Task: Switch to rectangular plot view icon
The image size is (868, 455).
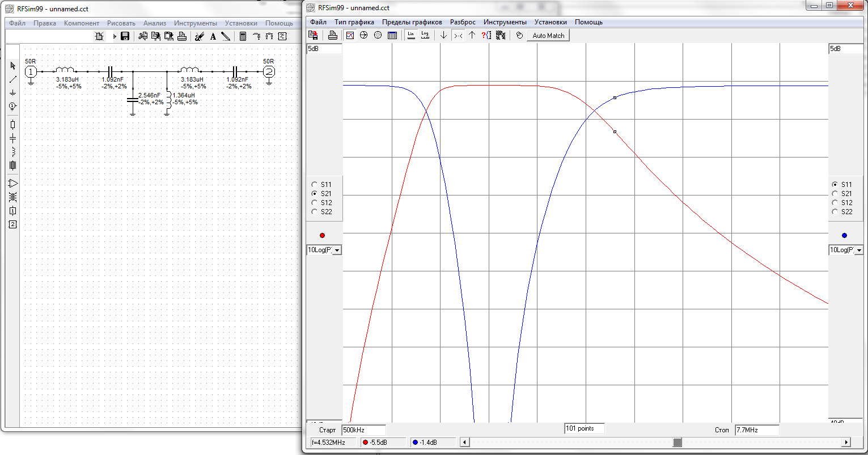Action: [x=350, y=35]
